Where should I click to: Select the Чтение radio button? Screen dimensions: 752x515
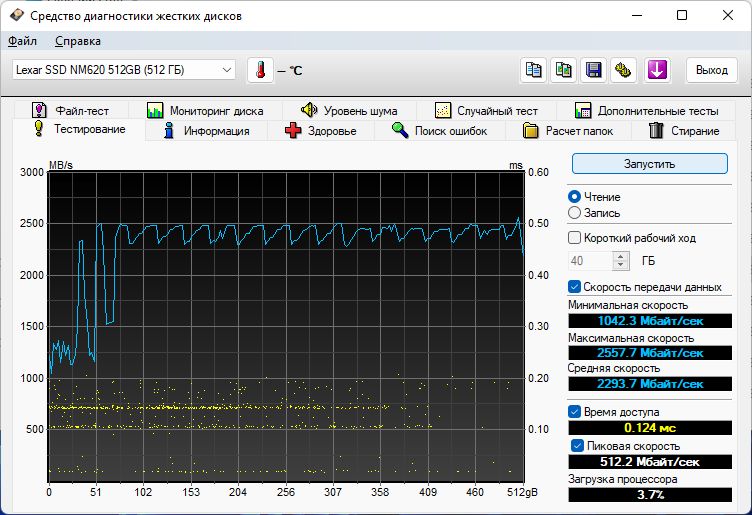[x=574, y=197]
